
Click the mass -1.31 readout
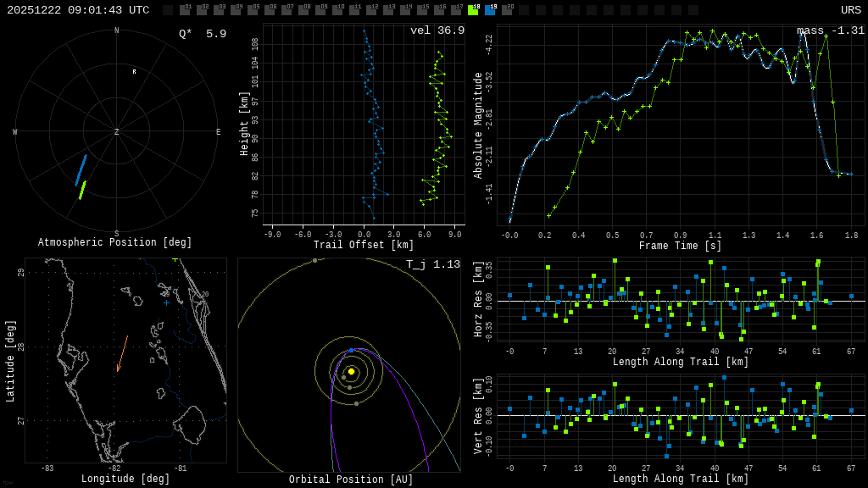[830, 30]
